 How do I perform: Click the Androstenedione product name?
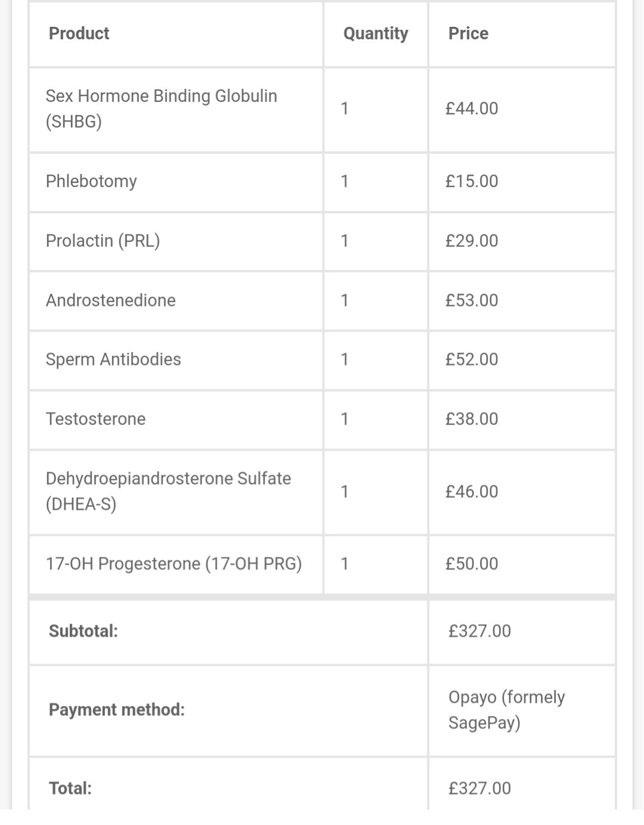tap(110, 300)
